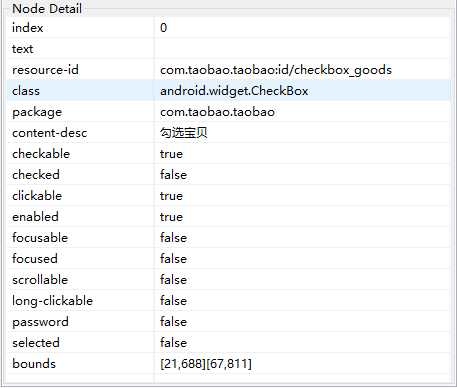Click the package value com.taobao.taobao
Viewport: 457px width, 388px height.
217,112
